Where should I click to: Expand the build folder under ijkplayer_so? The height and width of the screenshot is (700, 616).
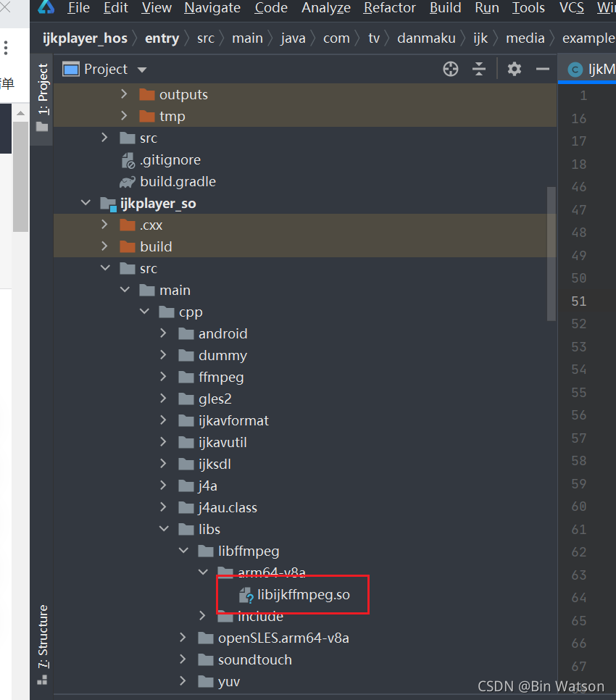[104, 246]
